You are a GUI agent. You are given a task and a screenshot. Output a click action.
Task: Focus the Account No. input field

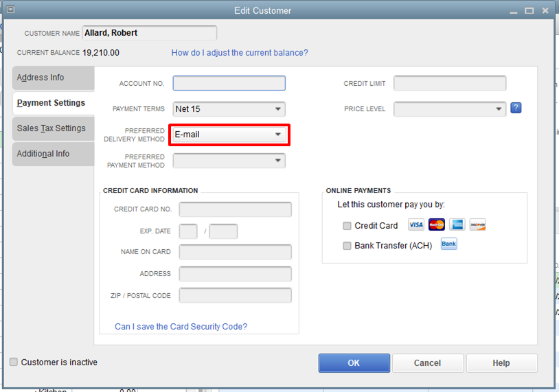tap(229, 83)
